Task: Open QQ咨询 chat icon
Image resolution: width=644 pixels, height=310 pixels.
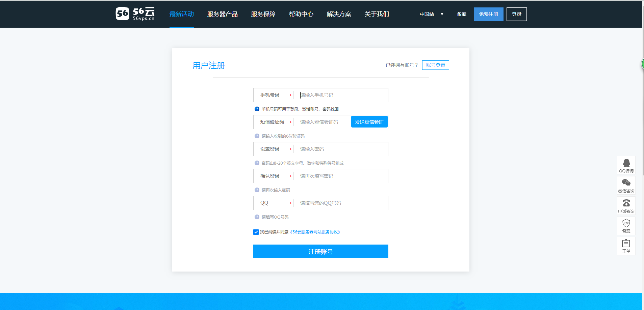Action: click(626, 165)
